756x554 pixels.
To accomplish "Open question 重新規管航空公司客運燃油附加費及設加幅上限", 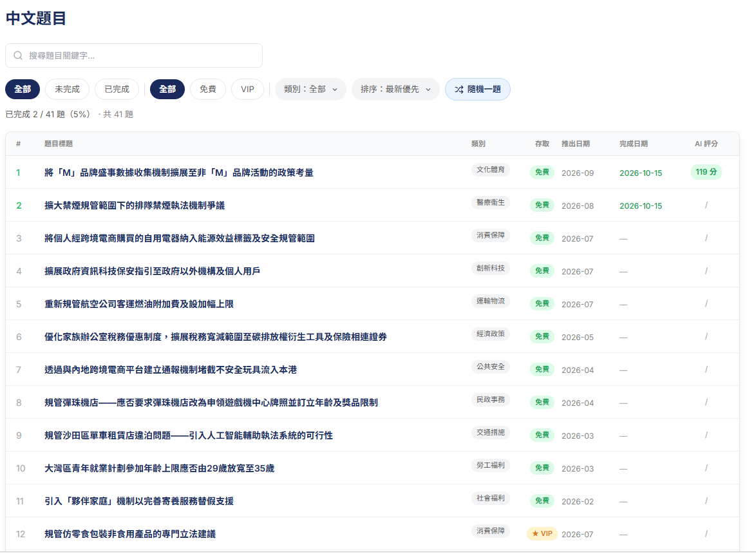I will pos(139,304).
